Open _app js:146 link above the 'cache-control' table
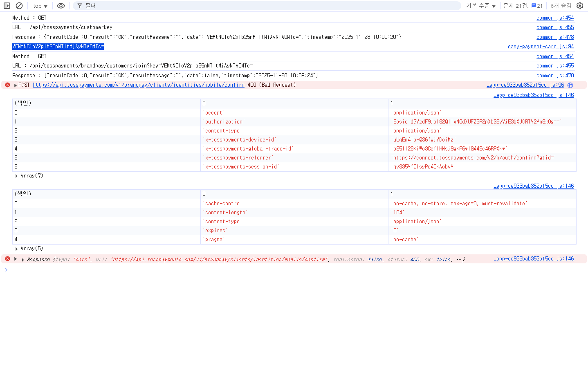This screenshot has width=588, height=384. [x=534, y=186]
